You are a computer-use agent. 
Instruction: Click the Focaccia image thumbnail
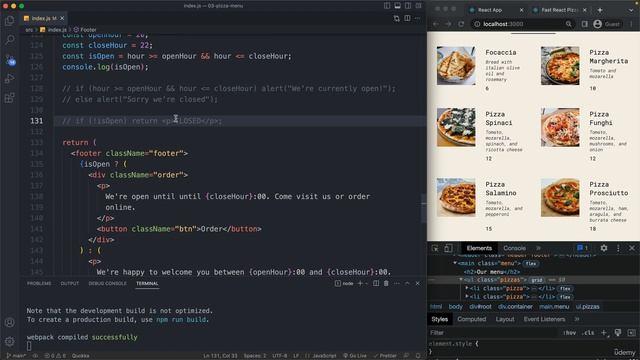pos(456,66)
